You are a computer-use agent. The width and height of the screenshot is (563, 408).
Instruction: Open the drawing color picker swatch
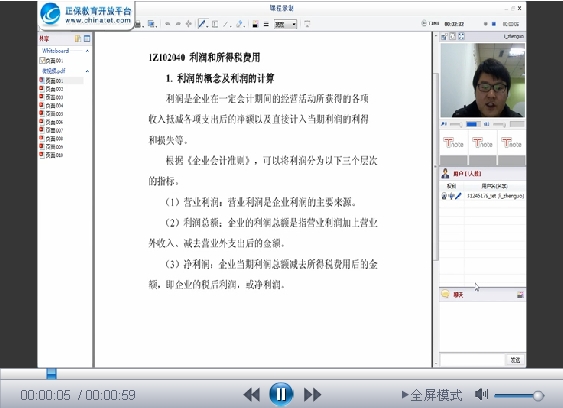(255, 24)
